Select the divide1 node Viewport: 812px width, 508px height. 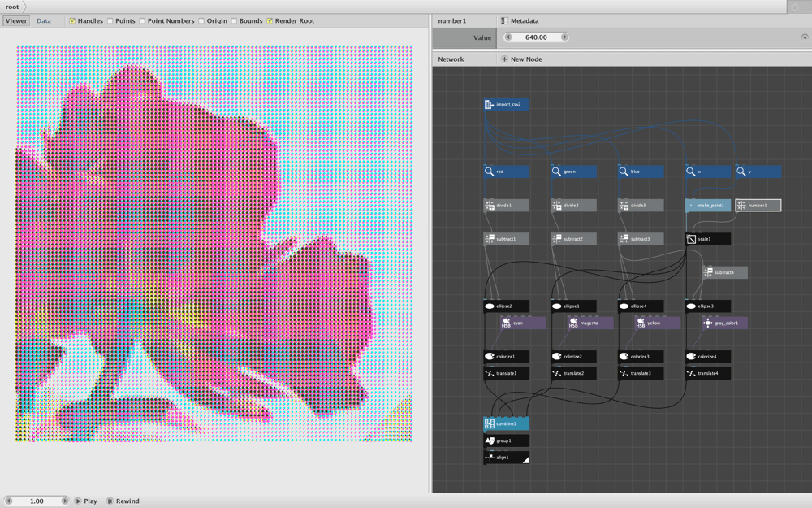(x=507, y=206)
